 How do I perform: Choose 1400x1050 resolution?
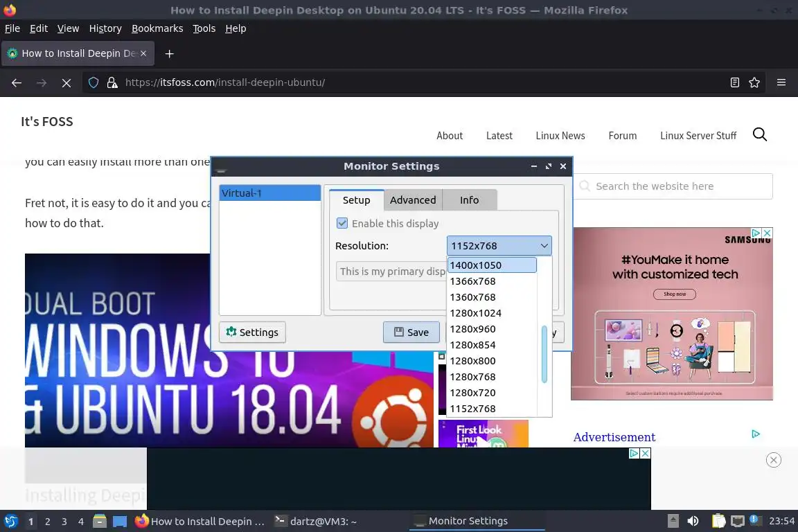click(x=492, y=265)
